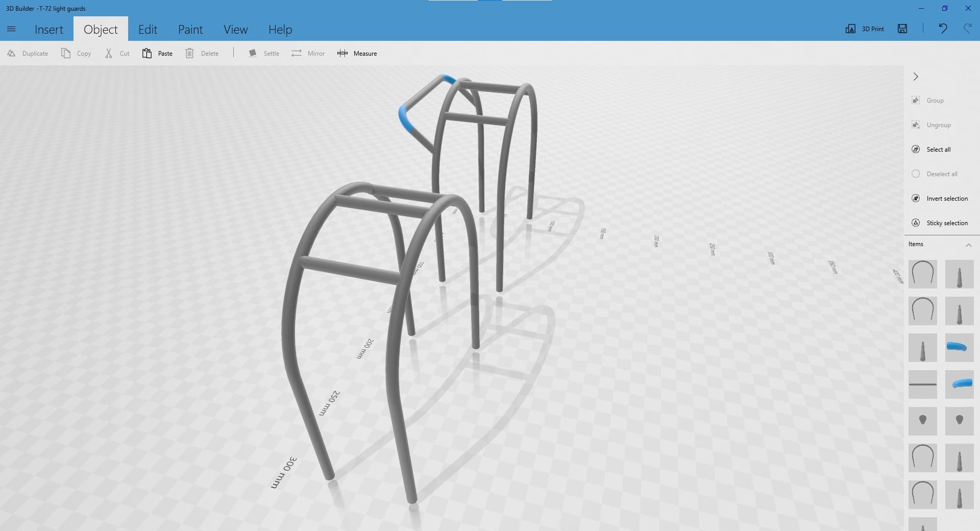The height and width of the screenshot is (531, 980).
Task: Open the Insert tab
Action: tap(49, 30)
